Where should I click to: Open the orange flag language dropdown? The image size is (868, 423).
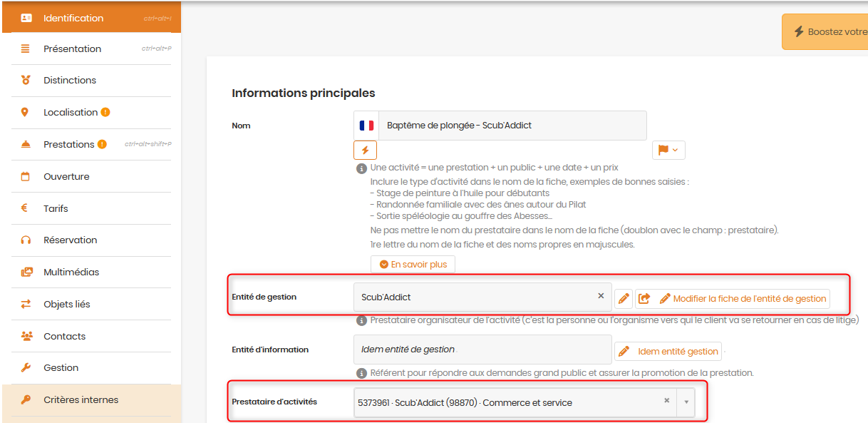(668, 150)
